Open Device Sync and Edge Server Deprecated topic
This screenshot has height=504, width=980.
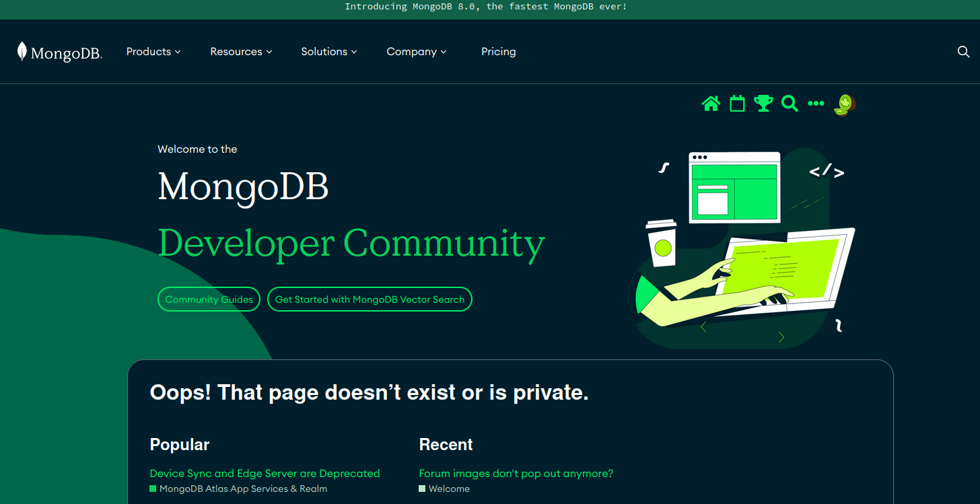265,474
